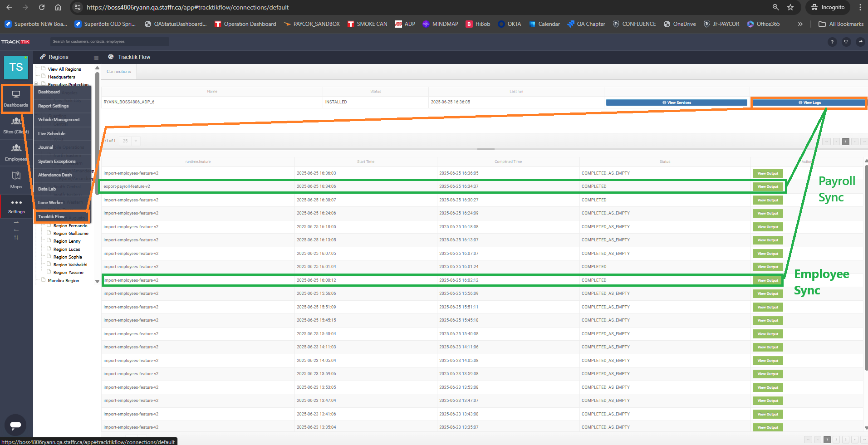868x445 pixels.
Task: Select Region Yassine tree item
Action: tap(69, 273)
